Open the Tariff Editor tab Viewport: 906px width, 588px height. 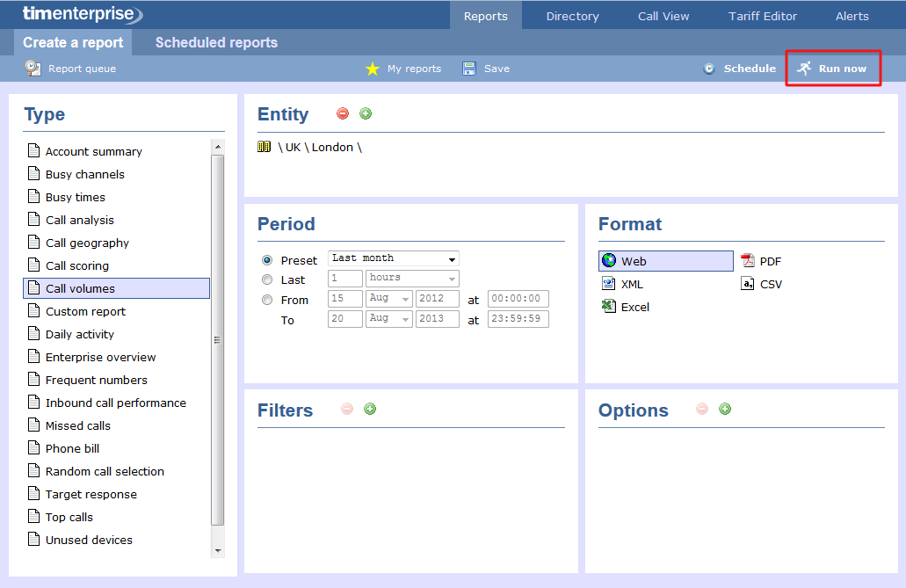click(762, 16)
